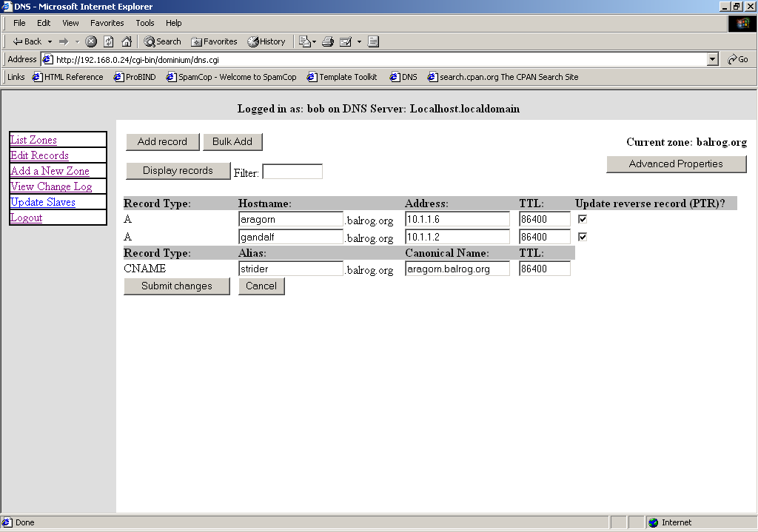Click the Filter text field
Viewport: 758px width, 532px height.
(x=292, y=172)
